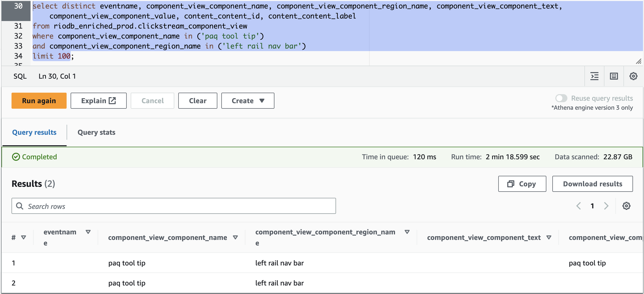Click the Run again button

(39, 101)
